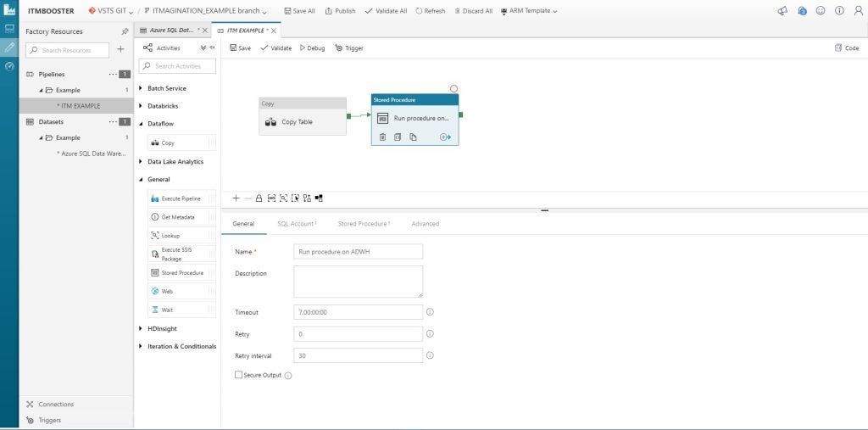
Task: Auto-align the pipeline activities
Action: (307, 198)
